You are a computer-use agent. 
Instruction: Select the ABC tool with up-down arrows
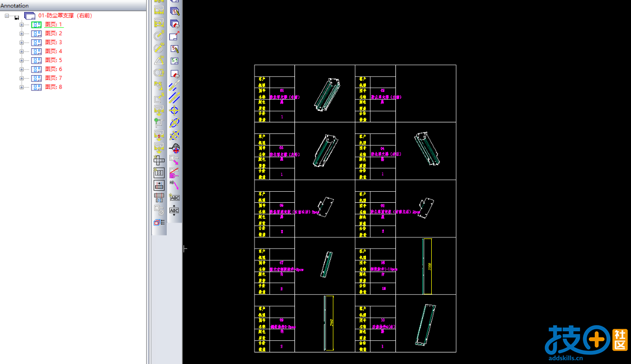coord(175,210)
